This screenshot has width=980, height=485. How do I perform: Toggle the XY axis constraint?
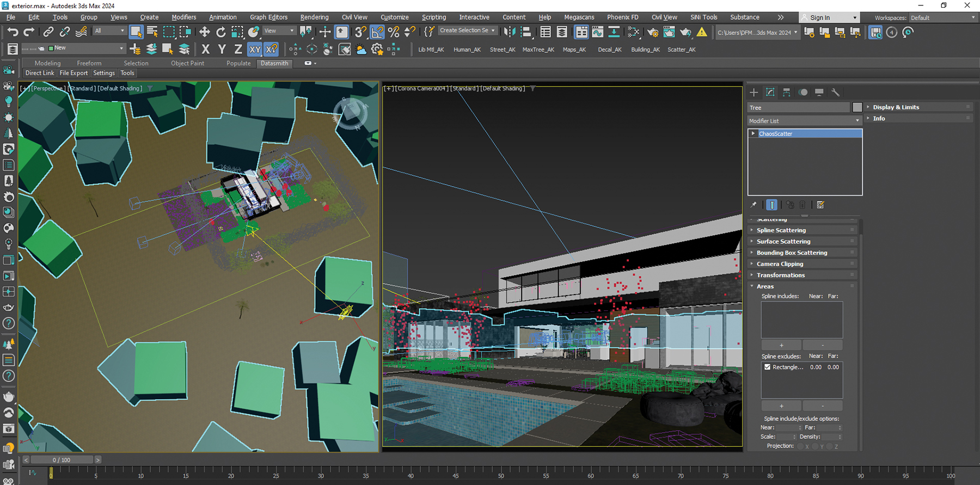pos(255,50)
